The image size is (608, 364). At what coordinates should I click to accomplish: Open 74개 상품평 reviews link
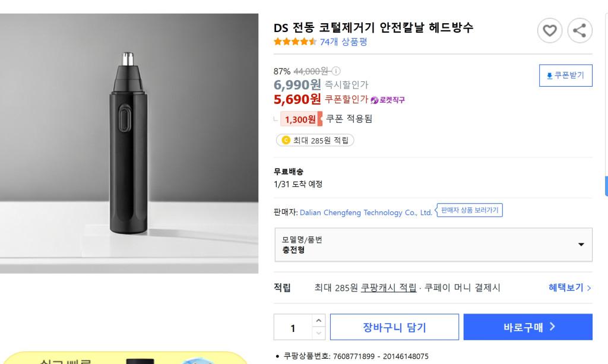click(x=343, y=42)
